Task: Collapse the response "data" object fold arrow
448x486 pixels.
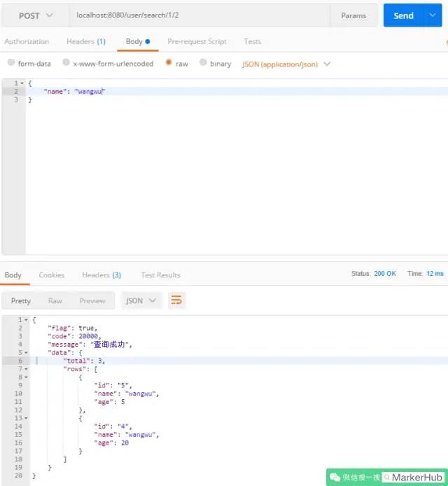Action: [26, 353]
